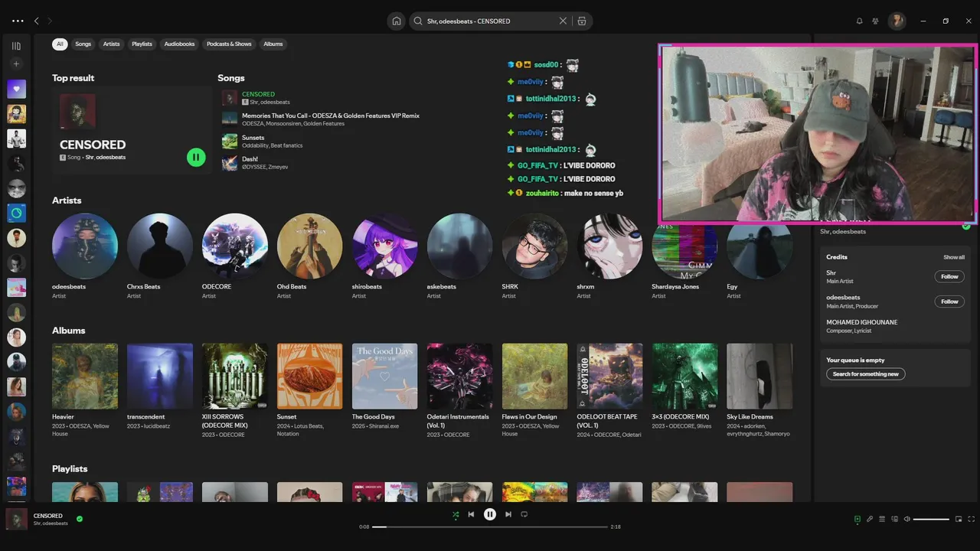This screenshot has width=980, height=551.
Task: Open the user profile avatar
Action: (x=897, y=21)
